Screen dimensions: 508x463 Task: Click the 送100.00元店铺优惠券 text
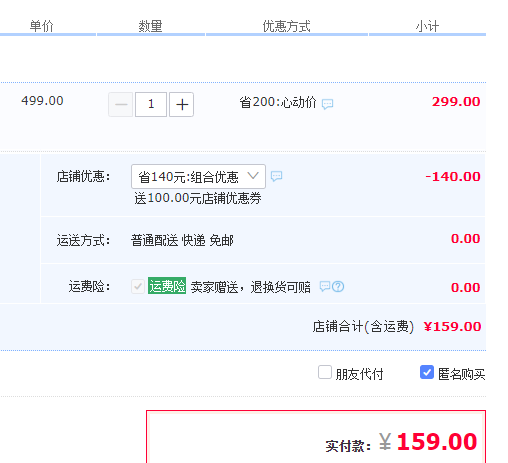pos(198,199)
